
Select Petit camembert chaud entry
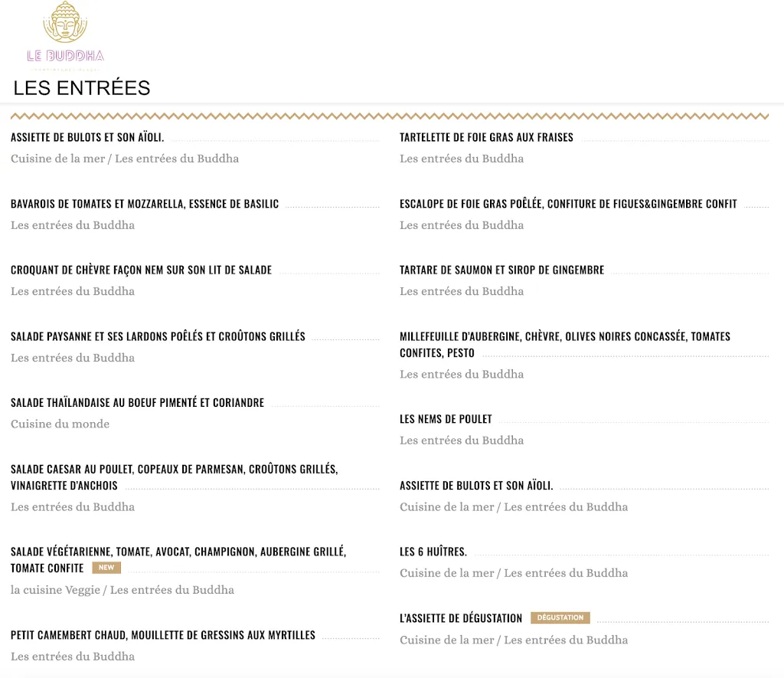click(163, 634)
